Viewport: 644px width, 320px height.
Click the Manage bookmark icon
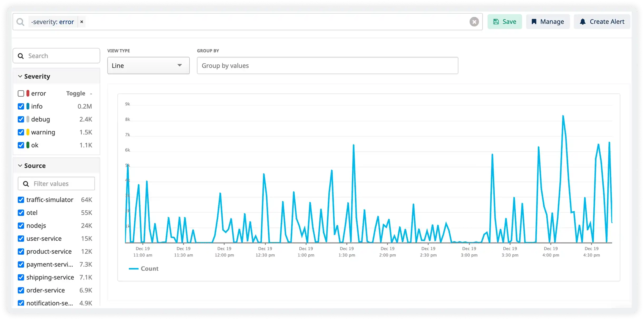534,22
